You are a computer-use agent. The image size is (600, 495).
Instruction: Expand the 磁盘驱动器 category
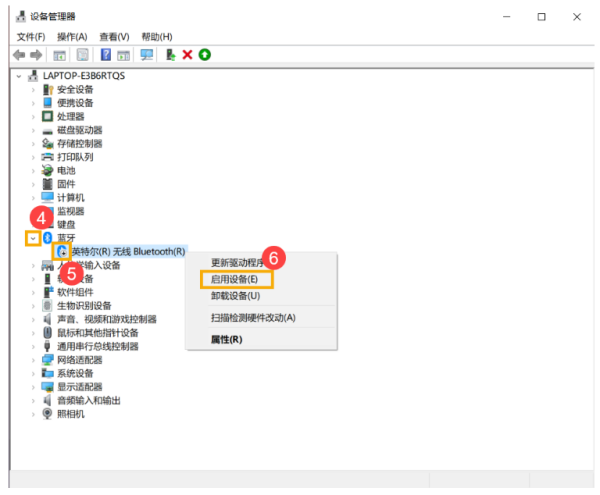coord(33,130)
